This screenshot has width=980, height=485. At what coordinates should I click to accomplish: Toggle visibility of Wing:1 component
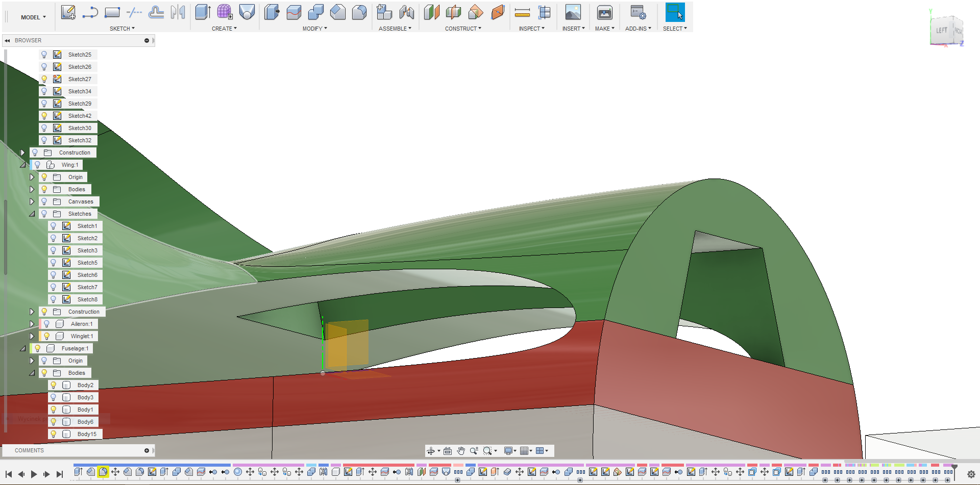coord(37,165)
